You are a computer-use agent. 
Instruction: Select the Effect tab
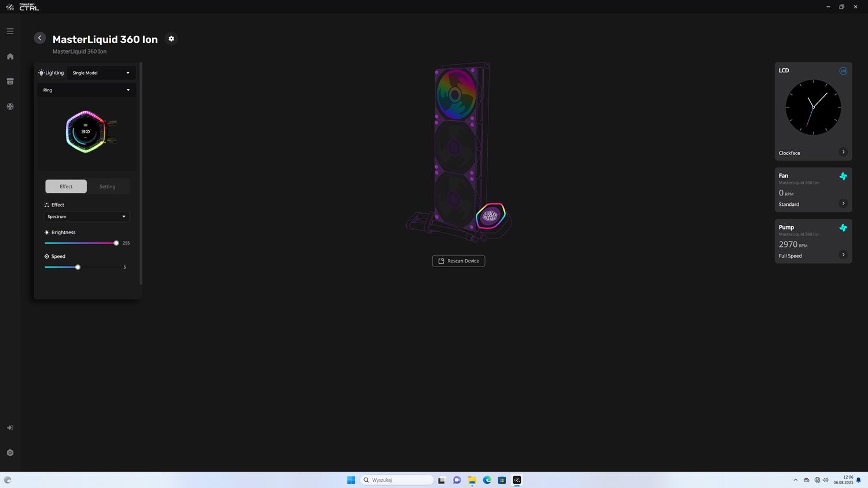pos(66,187)
